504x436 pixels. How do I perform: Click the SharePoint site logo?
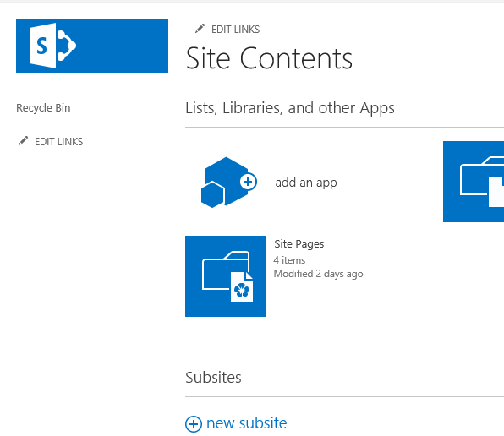click(92, 46)
